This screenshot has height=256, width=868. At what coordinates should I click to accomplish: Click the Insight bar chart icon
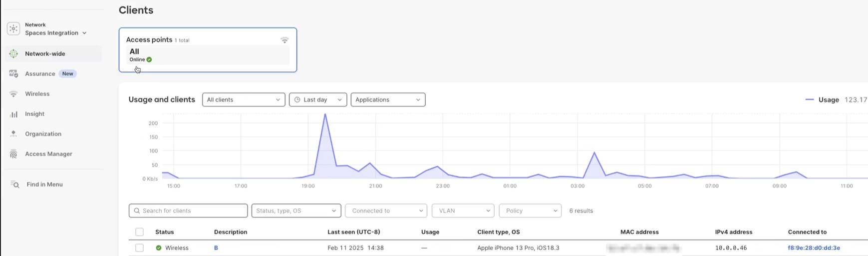[13, 114]
